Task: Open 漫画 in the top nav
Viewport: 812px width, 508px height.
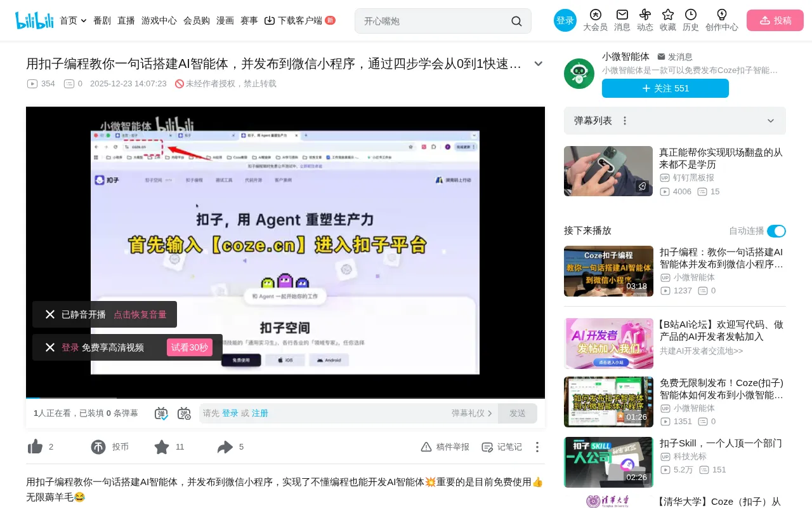Action: coord(225,20)
